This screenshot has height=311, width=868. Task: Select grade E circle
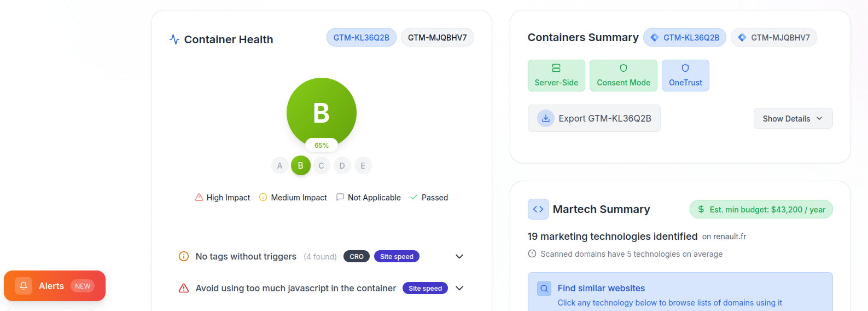[x=363, y=165]
